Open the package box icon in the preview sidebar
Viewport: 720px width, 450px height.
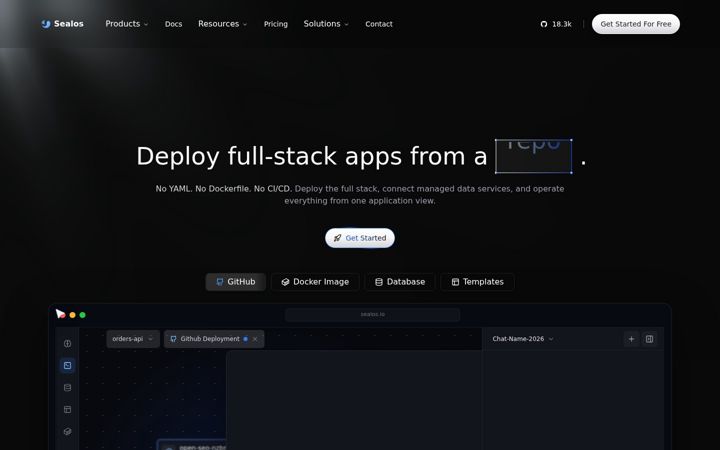tap(68, 432)
